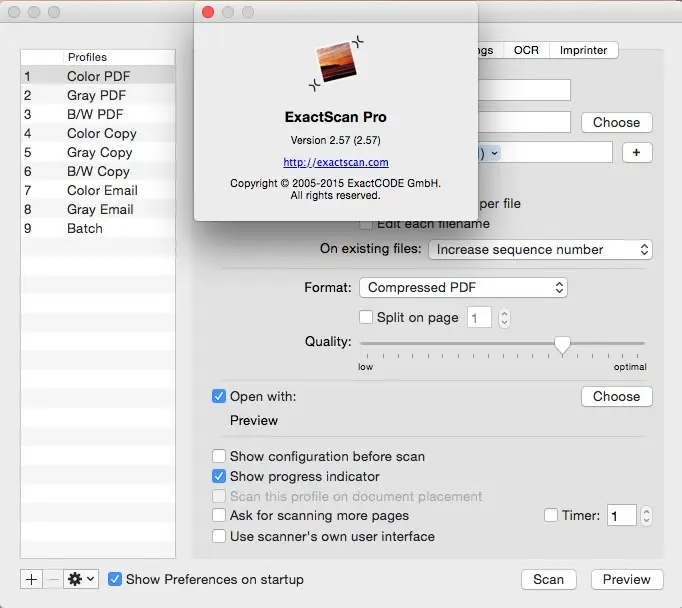Toggle the Timer checkbox

click(551, 515)
